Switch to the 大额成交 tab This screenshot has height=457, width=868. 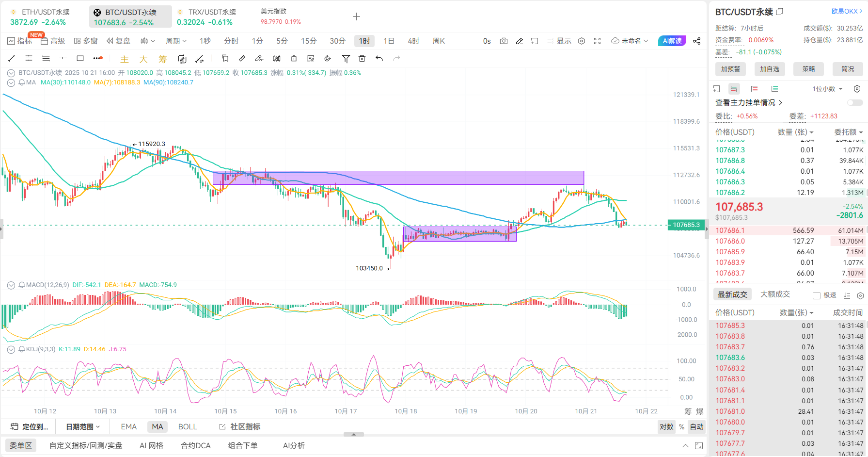point(775,294)
